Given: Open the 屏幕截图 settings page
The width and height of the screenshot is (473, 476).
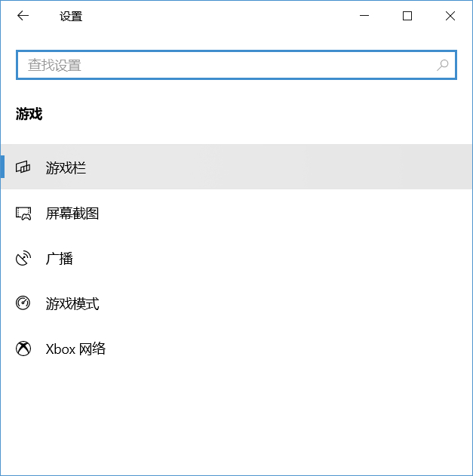Looking at the screenshot, I should 72,213.
